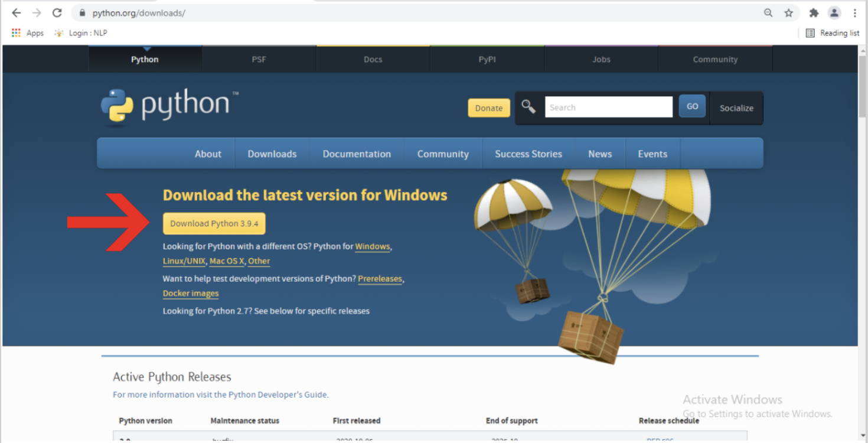The height and width of the screenshot is (443, 868).
Task: Click the End of support column header
Action: [512, 421]
